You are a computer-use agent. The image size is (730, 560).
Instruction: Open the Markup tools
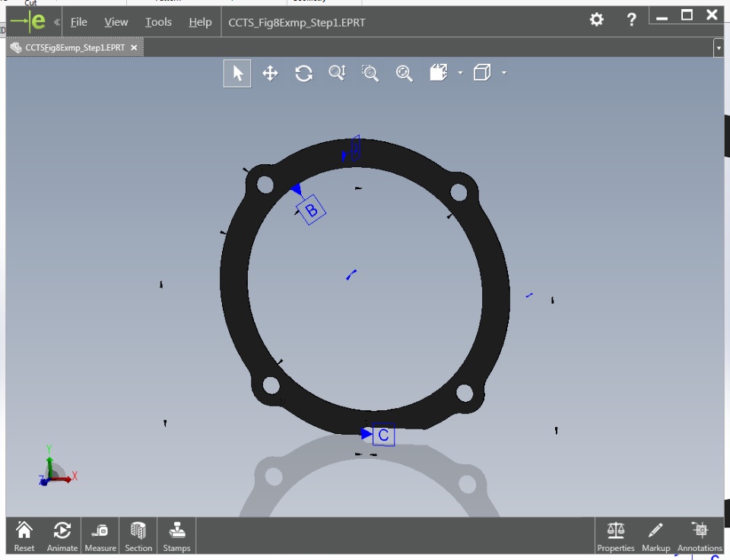coord(655,536)
